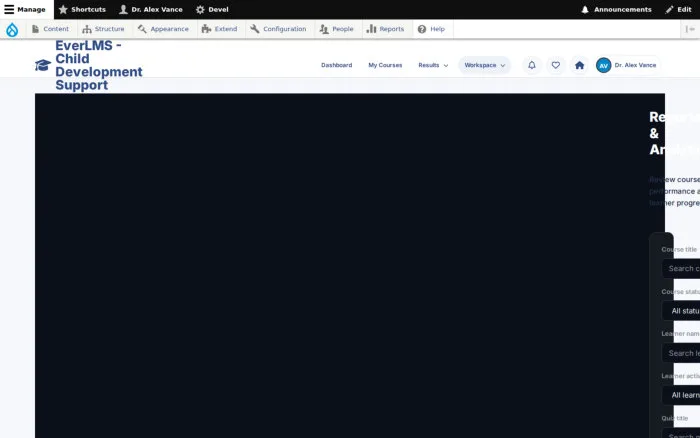Open notifications bell icon

tap(532, 65)
